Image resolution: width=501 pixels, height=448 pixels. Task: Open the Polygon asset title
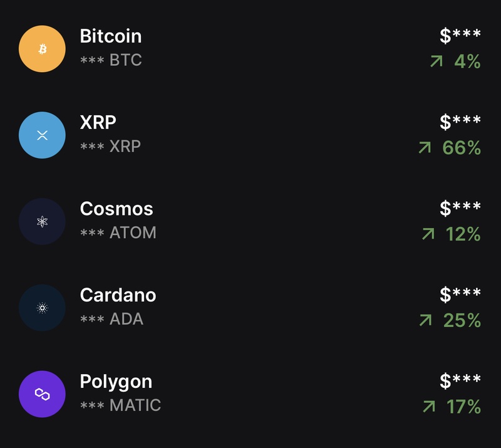[x=116, y=382]
